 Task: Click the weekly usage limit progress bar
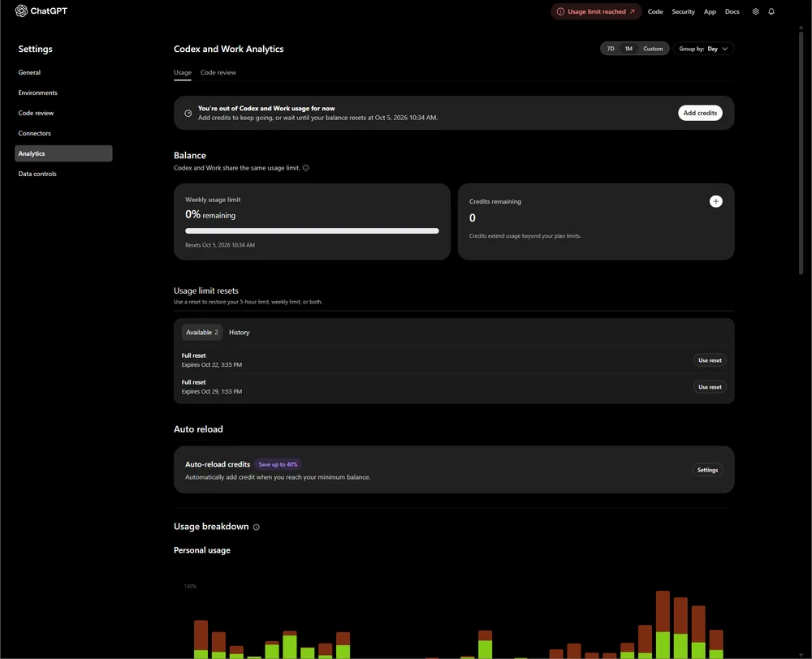click(312, 230)
